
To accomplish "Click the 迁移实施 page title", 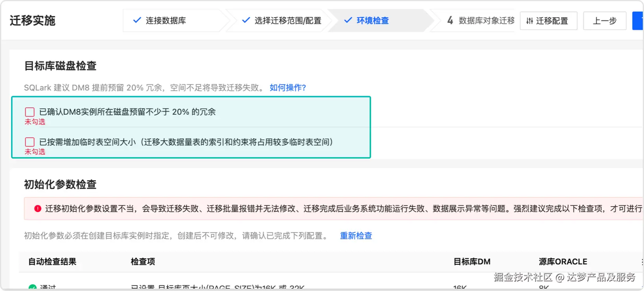I will click(x=33, y=20).
